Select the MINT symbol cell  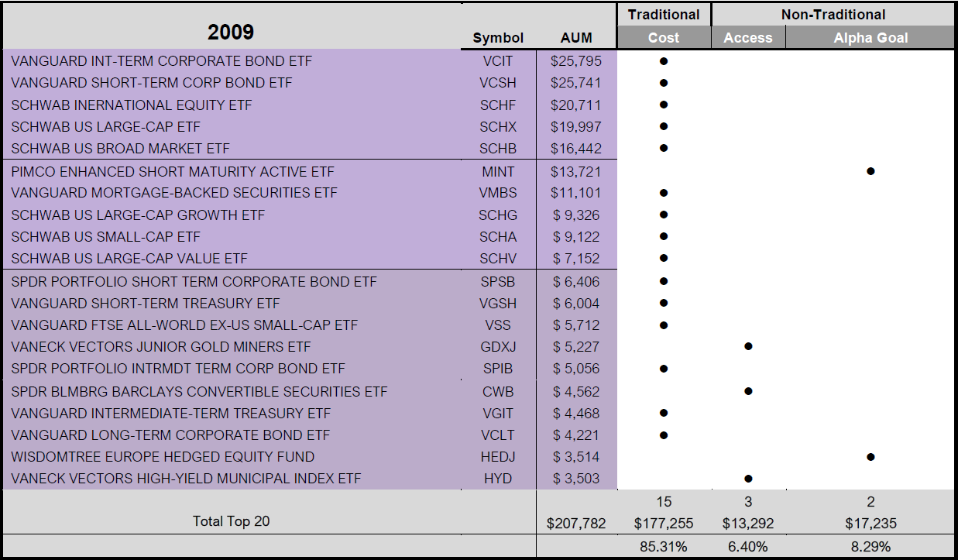pos(497,171)
